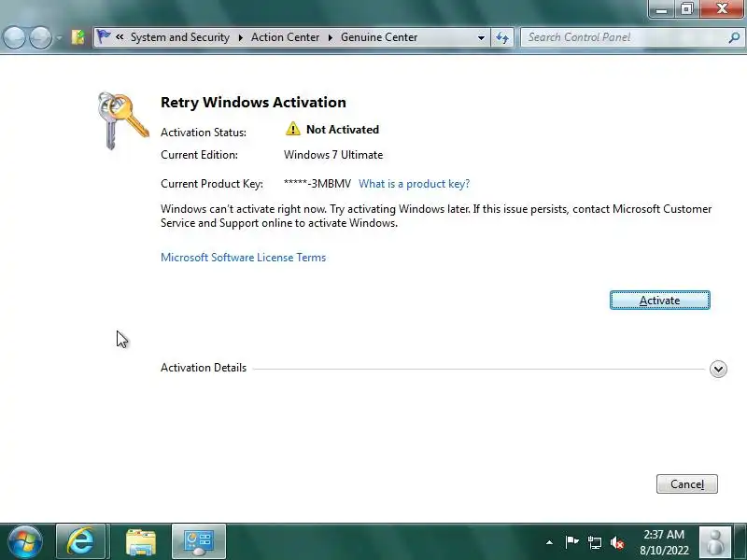Open recent pages dropdown next to navigation arrows
747x560 pixels.
(x=59, y=37)
